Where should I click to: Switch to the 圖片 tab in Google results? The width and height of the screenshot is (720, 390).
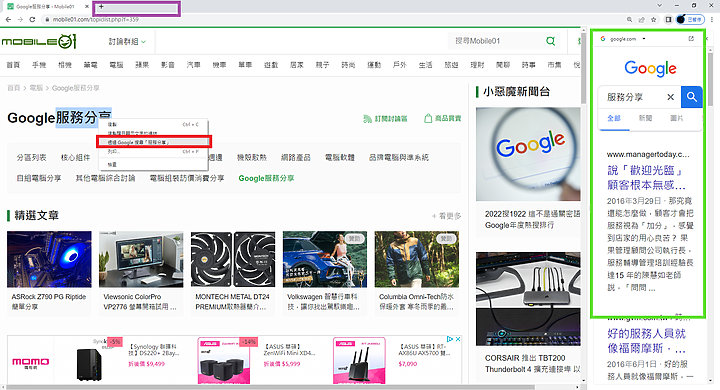point(676,119)
